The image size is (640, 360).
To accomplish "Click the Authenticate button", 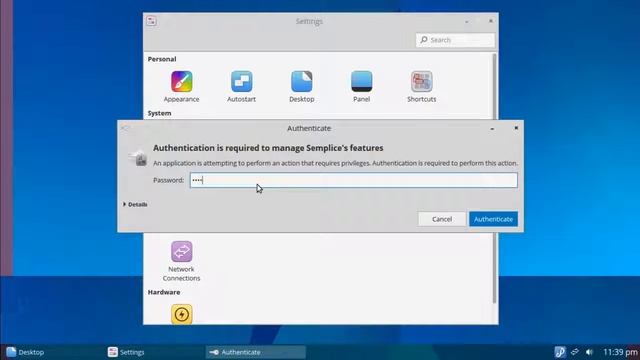I will click(x=493, y=219).
